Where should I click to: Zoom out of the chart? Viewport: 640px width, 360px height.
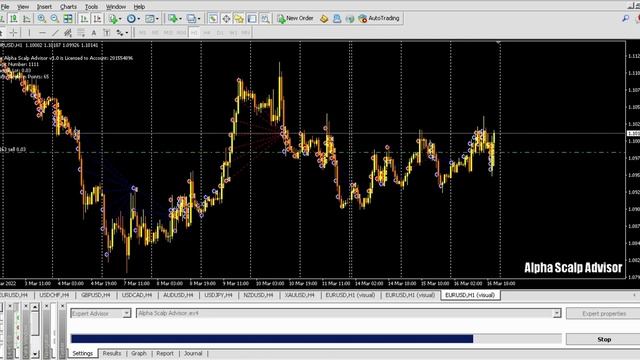click(x=54, y=18)
